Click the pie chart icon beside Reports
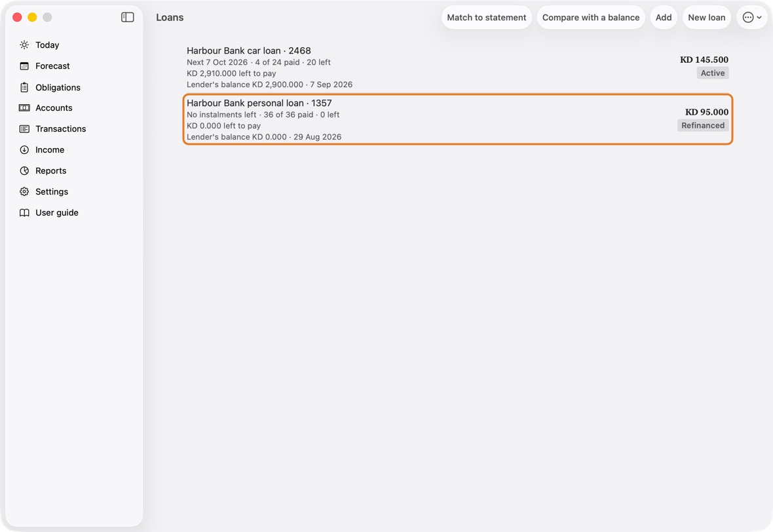 (24, 170)
